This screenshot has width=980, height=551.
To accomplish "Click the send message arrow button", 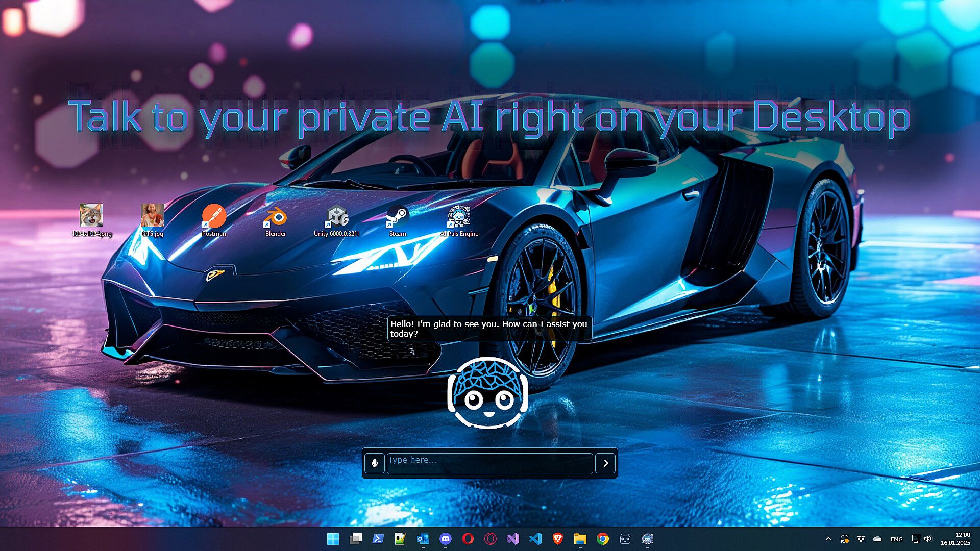I will [605, 463].
